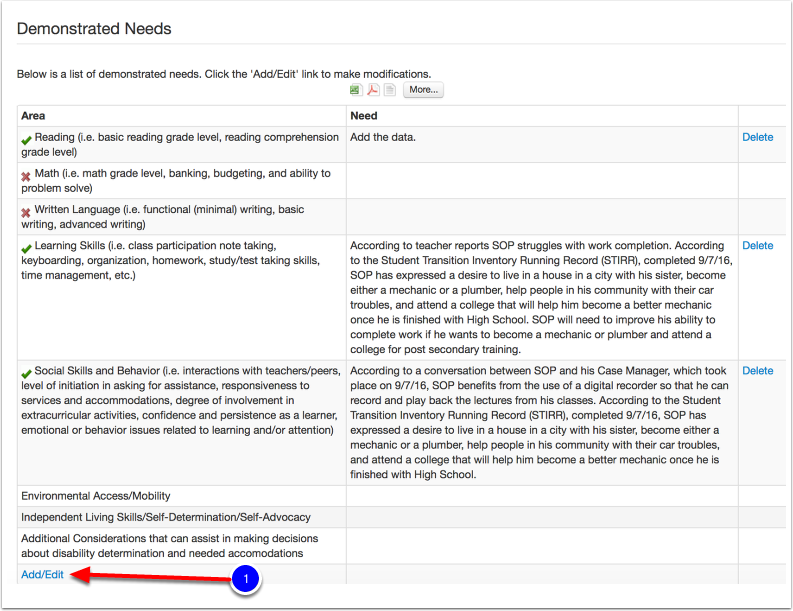This screenshot has height=611, width=793.
Task: Click the green checkmark beside Reading
Action: pyautogui.click(x=26, y=140)
